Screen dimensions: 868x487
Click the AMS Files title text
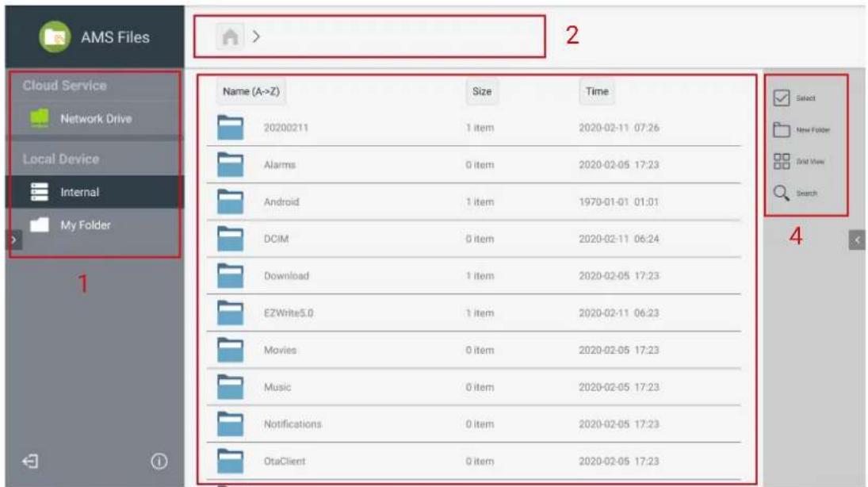[115, 37]
